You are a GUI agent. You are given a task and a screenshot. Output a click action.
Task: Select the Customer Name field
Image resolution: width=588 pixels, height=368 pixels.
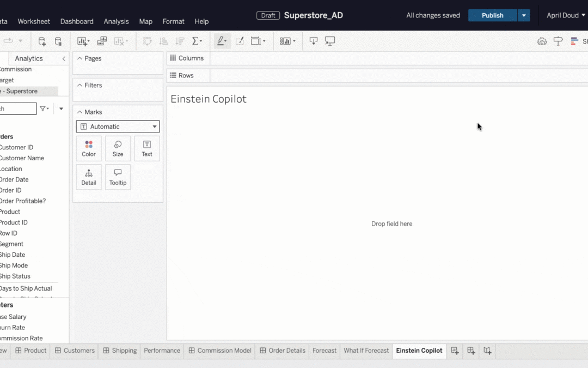[22, 158]
